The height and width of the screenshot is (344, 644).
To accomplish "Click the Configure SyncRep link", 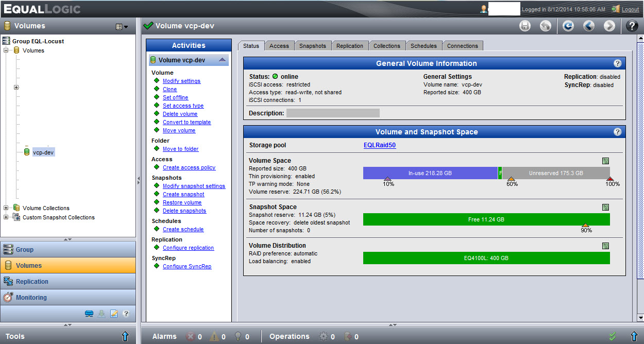I will point(187,266).
